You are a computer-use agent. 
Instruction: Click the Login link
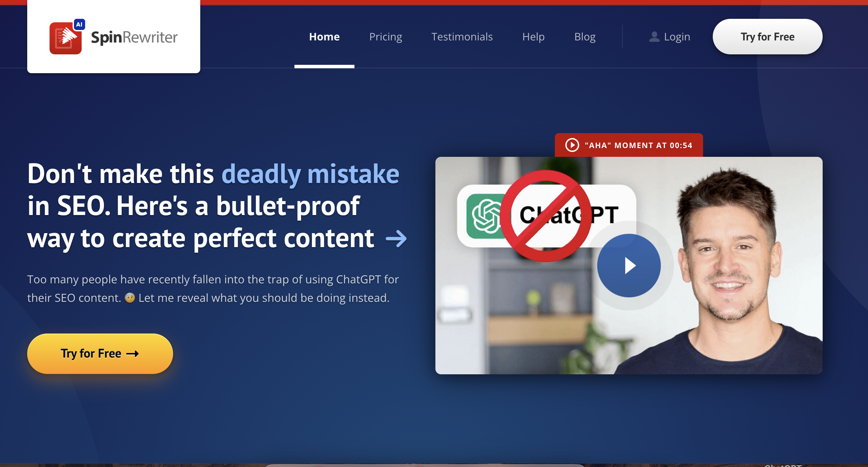[x=677, y=36]
